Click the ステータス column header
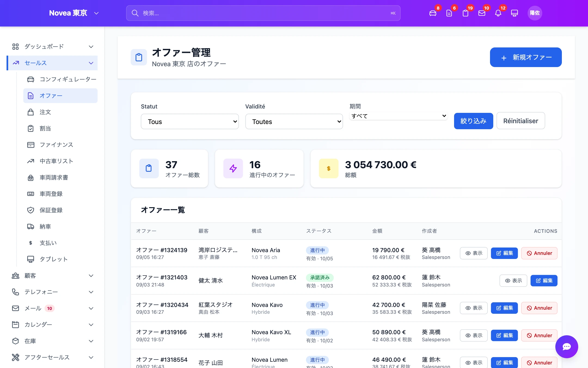 [x=319, y=231]
